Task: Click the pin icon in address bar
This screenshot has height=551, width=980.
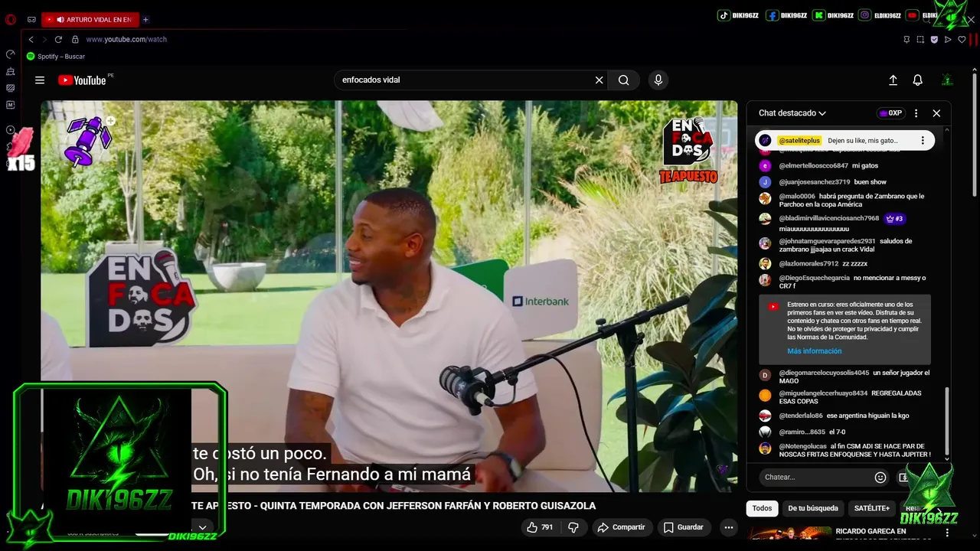Action: [906, 39]
